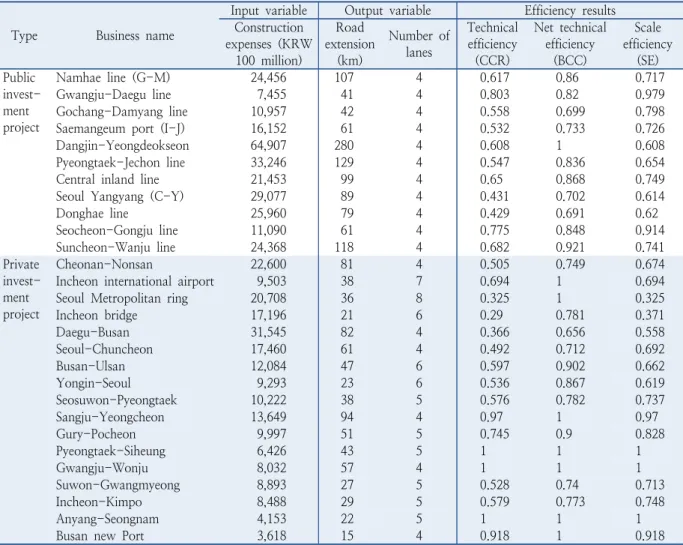Click 'Seoul-Chuncheon' business name

pos(104,349)
